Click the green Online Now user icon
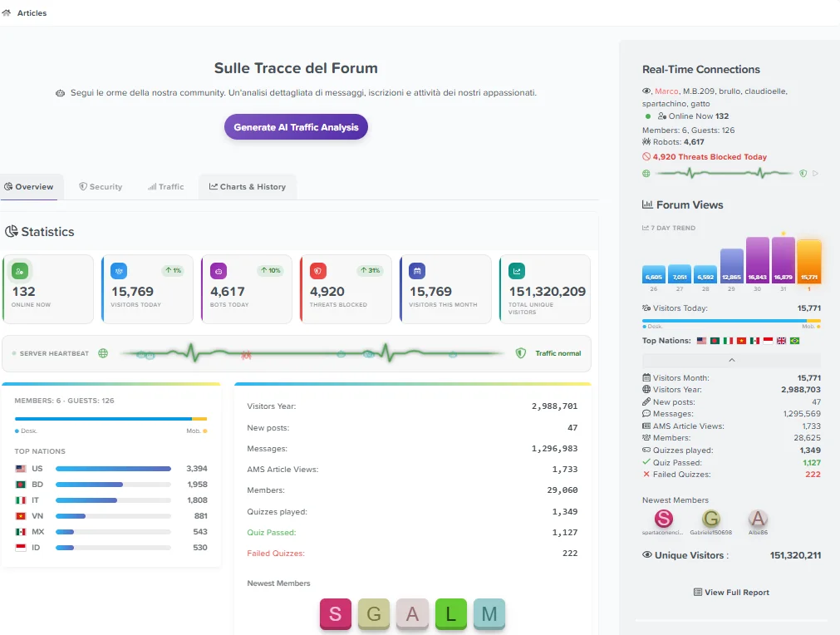 click(20, 271)
